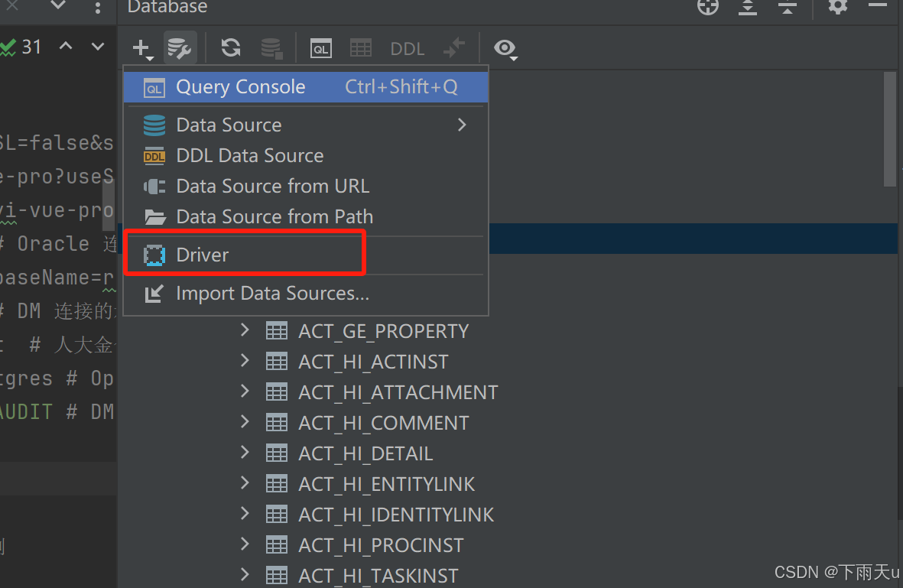Click Import Data Sources... entry
The width and height of the screenshot is (903, 588).
tap(306, 293)
